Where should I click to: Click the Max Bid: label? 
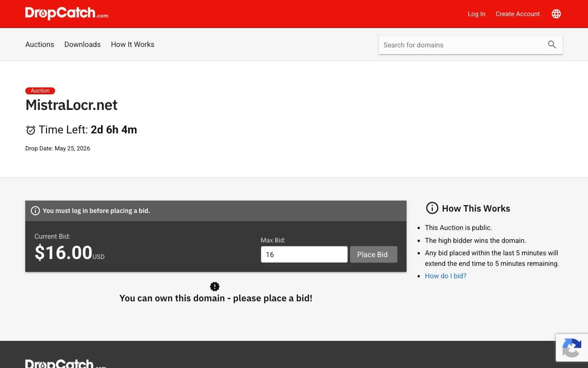coord(273,240)
